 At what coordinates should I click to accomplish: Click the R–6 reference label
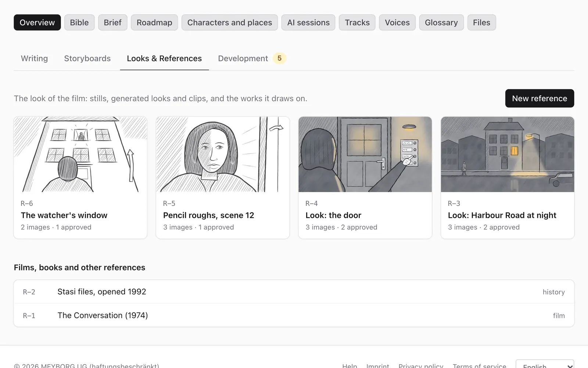pos(27,204)
